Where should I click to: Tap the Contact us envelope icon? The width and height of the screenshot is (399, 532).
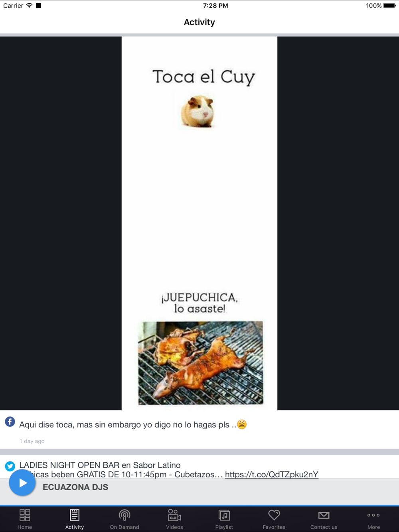coord(324,515)
